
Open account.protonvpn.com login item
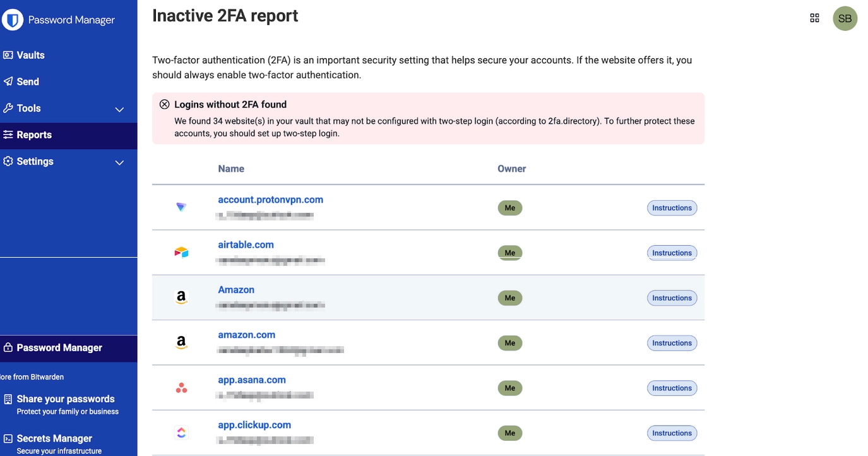pyautogui.click(x=270, y=200)
